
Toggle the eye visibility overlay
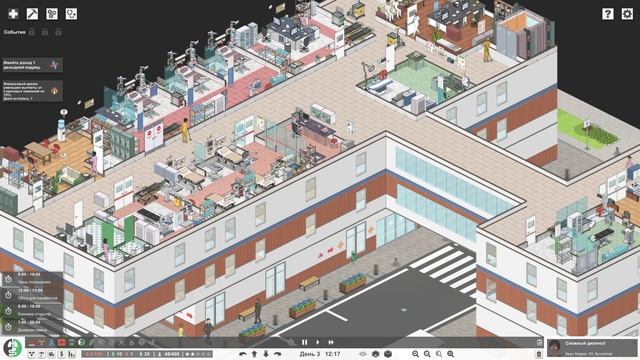363,354
